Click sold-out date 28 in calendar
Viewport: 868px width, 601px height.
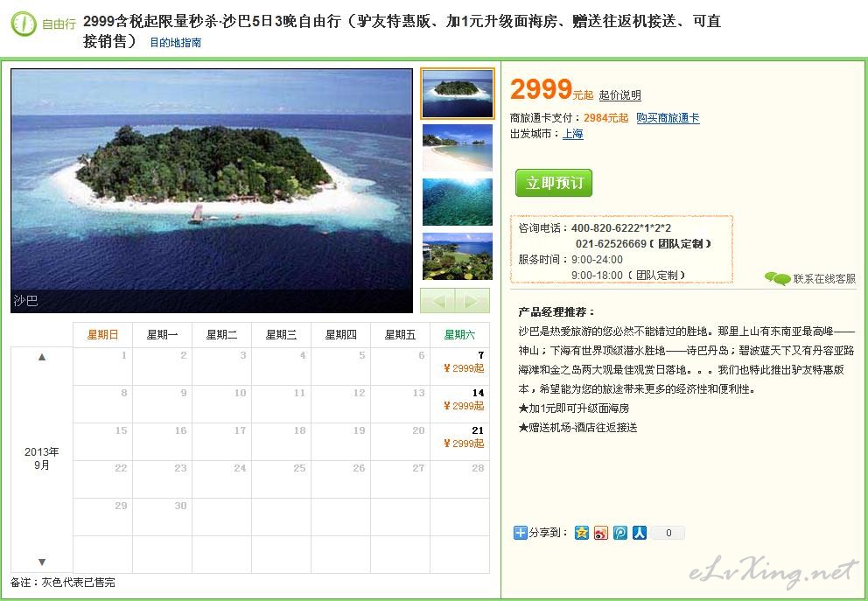coord(460,479)
